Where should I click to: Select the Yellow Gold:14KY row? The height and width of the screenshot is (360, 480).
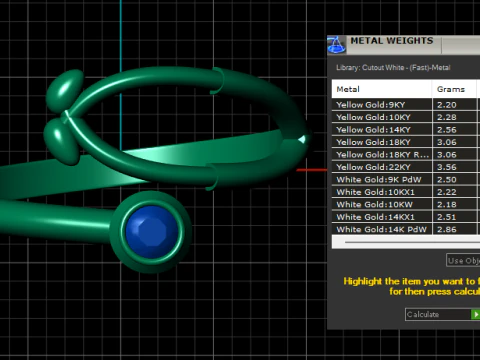pos(406,130)
